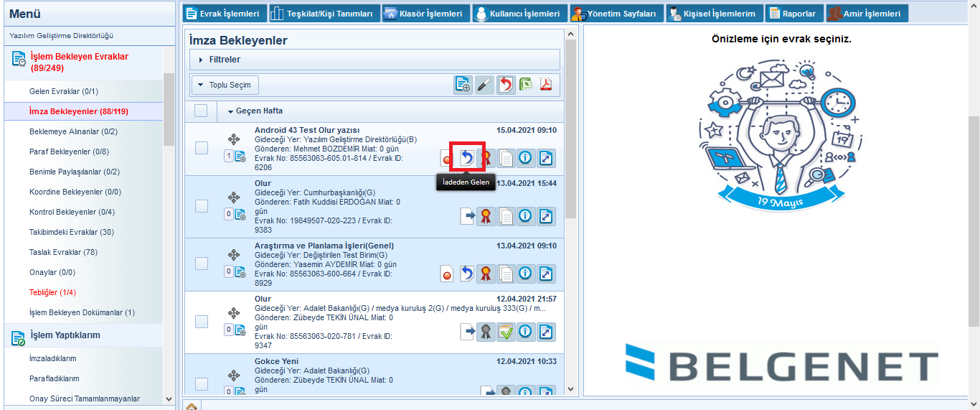
Task: Click the home icon at bottom bar
Action: click(x=192, y=406)
